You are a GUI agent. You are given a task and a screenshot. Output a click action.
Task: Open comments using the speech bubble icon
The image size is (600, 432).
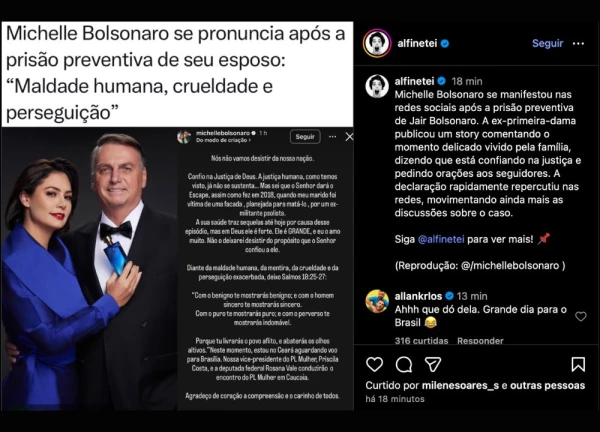(x=404, y=365)
